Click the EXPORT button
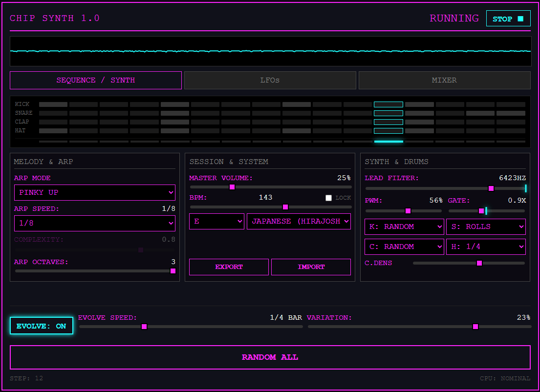Screen dimensions: 540x392 coord(229,267)
